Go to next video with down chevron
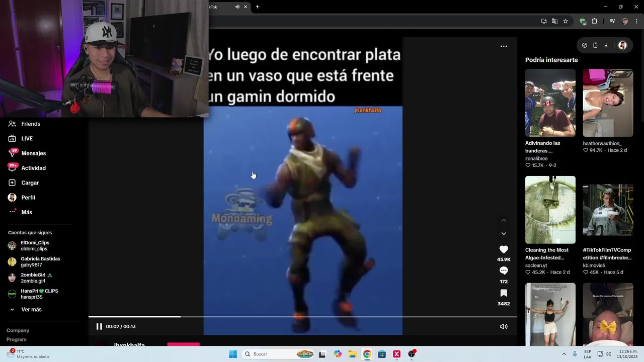The image size is (644, 362). pos(504,233)
